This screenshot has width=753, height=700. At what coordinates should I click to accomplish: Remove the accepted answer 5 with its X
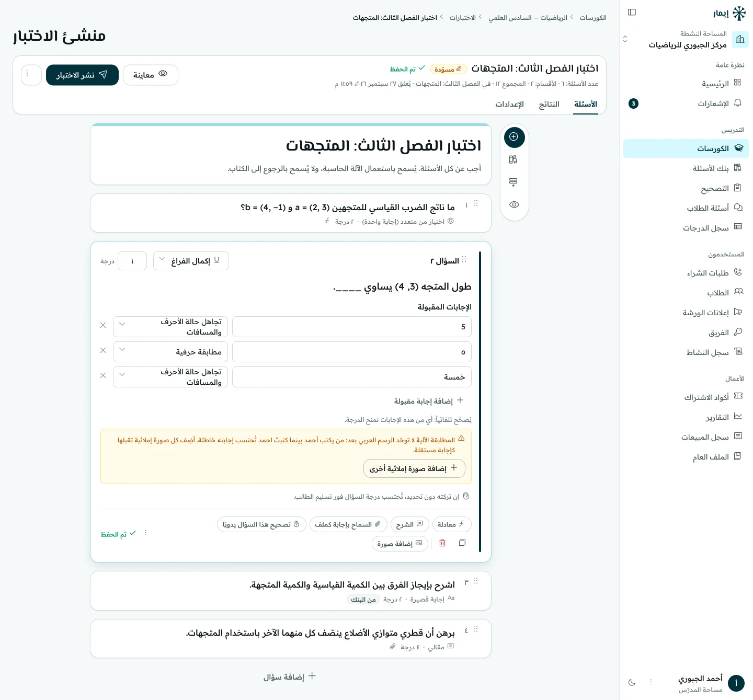(x=103, y=325)
